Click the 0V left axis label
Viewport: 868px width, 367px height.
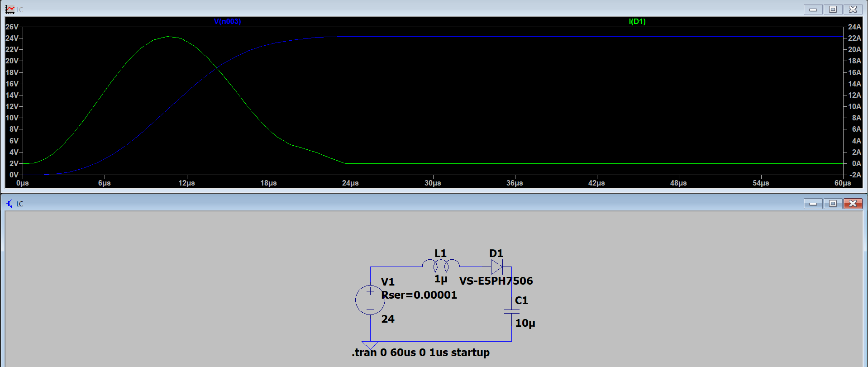tap(14, 175)
